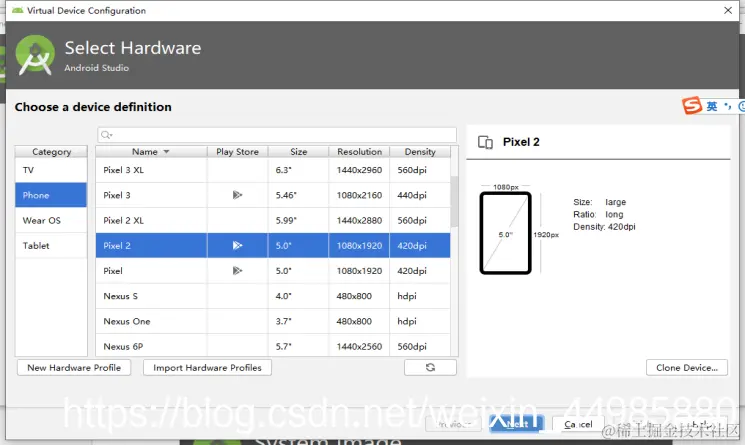Select the Nexus 6P device row
This screenshot has height=445, width=746.
click(x=273, y=346)
